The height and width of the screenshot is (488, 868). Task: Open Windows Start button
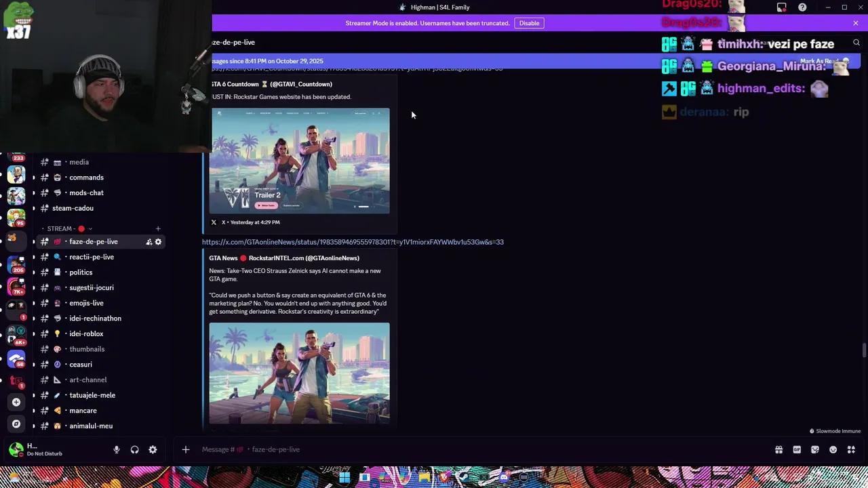click(x=344, y=477)
